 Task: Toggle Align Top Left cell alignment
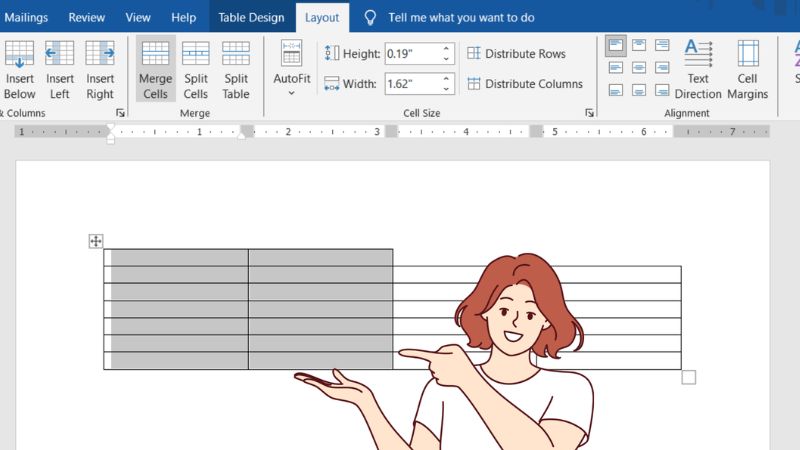[616, 45]
